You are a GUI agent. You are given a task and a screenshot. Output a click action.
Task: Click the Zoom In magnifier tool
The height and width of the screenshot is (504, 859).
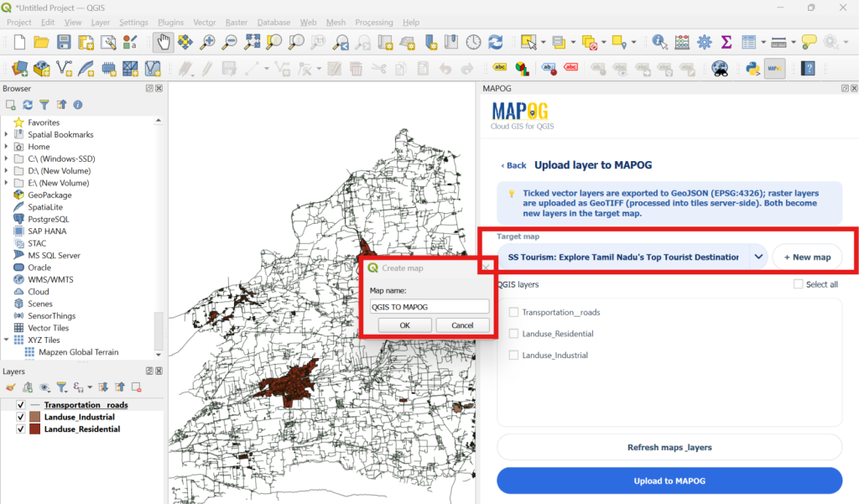coord(207,42)
